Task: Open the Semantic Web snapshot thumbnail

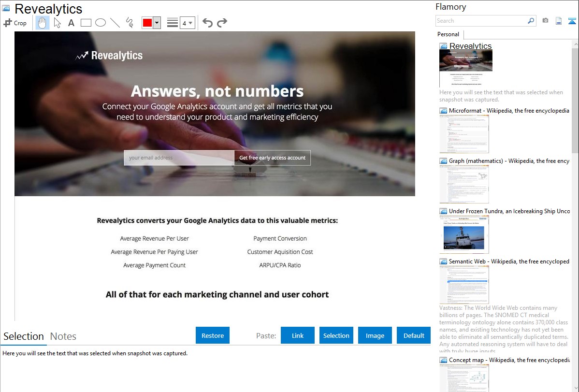Action: tap(464, 285)
